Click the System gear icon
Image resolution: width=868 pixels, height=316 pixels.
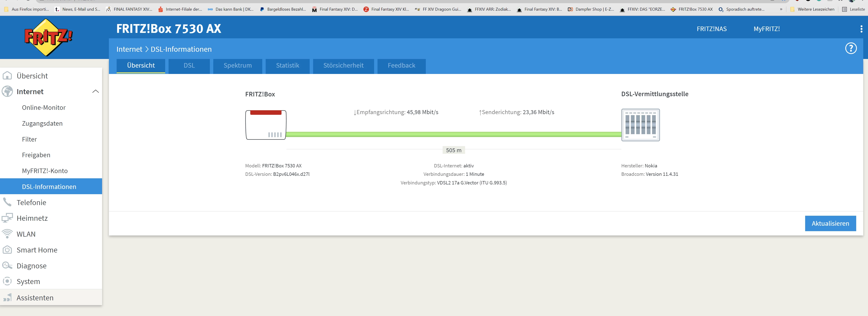click(7, 281)
